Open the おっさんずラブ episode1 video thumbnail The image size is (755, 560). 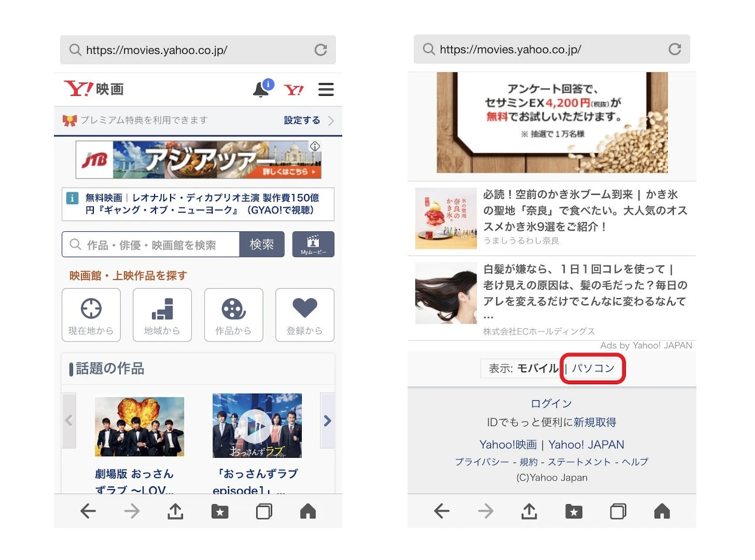point(257,426)
